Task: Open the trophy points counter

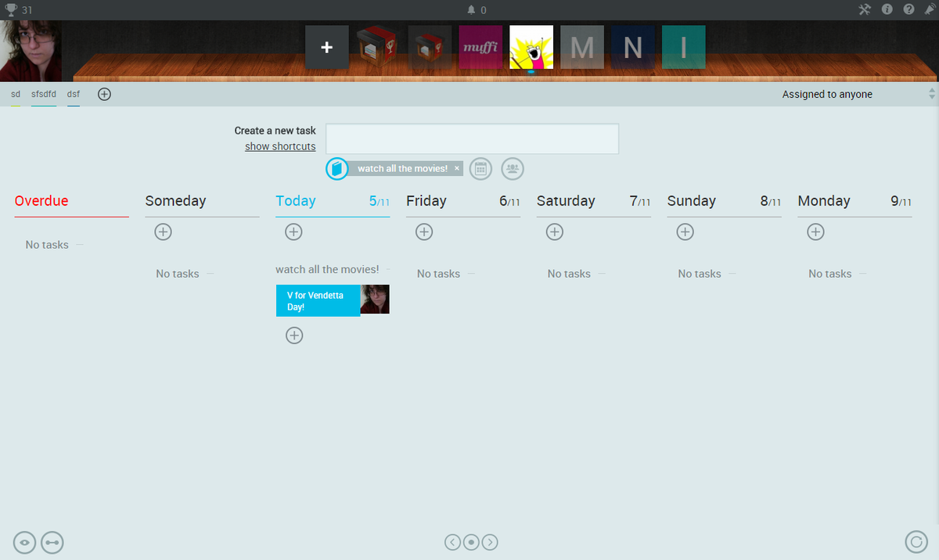Action: [x=19, y=9]
